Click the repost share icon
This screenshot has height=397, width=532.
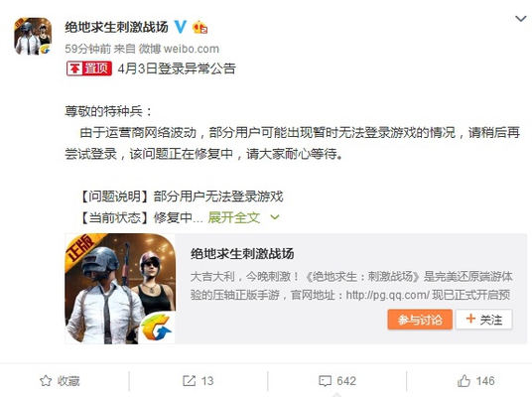click(x=189, y=381)
